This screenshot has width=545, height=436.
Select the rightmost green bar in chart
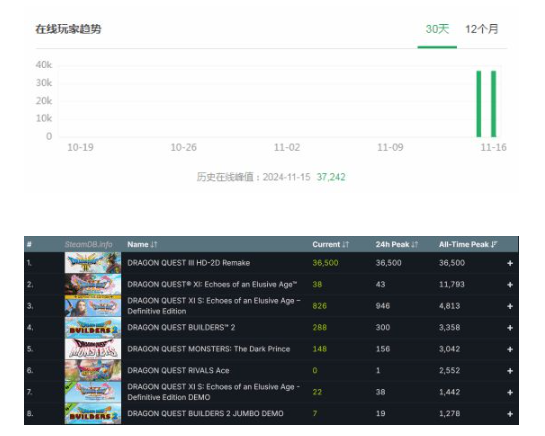pos(494,104)
